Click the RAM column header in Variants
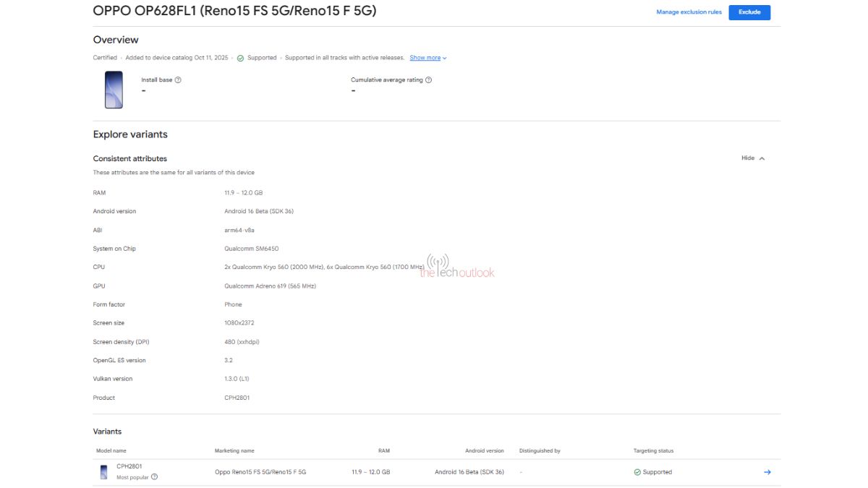Image resolution: width=868 pixels, height=488 pixels. click(x=383, y=451)
